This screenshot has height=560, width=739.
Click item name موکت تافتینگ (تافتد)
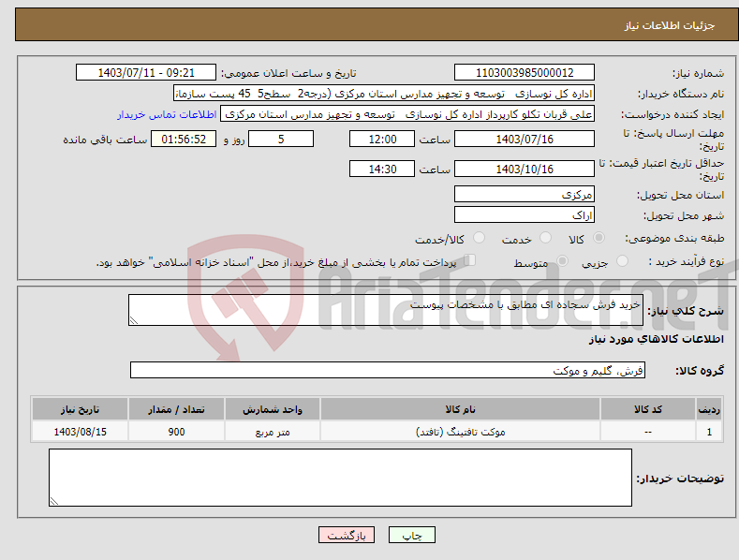(x=460, y=432)
